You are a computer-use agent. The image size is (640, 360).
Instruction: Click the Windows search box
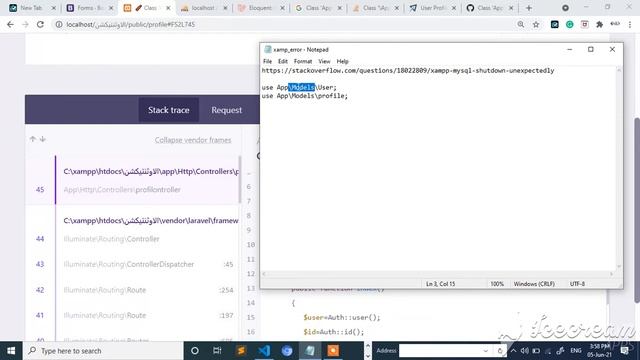(x=103, y=351)
